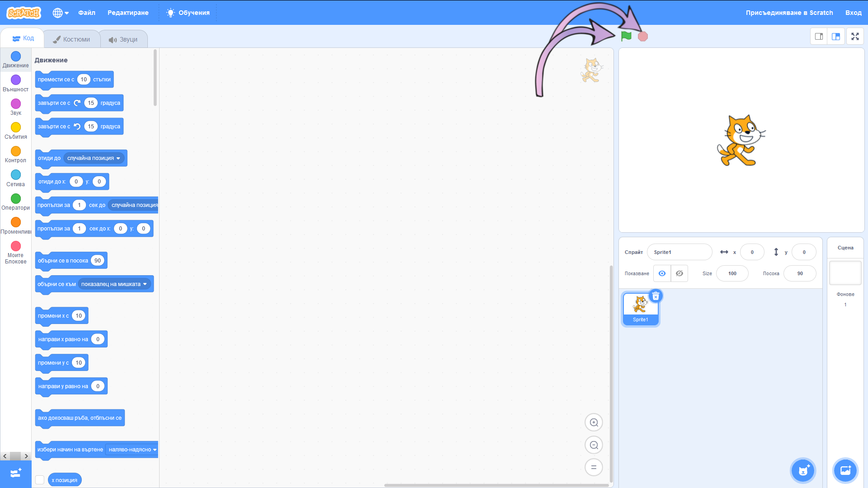Image resolution: width=868 pixels, height=488 pixels.
Task: Show the sprite using the eye icon
Action: [x=662, y=273]
